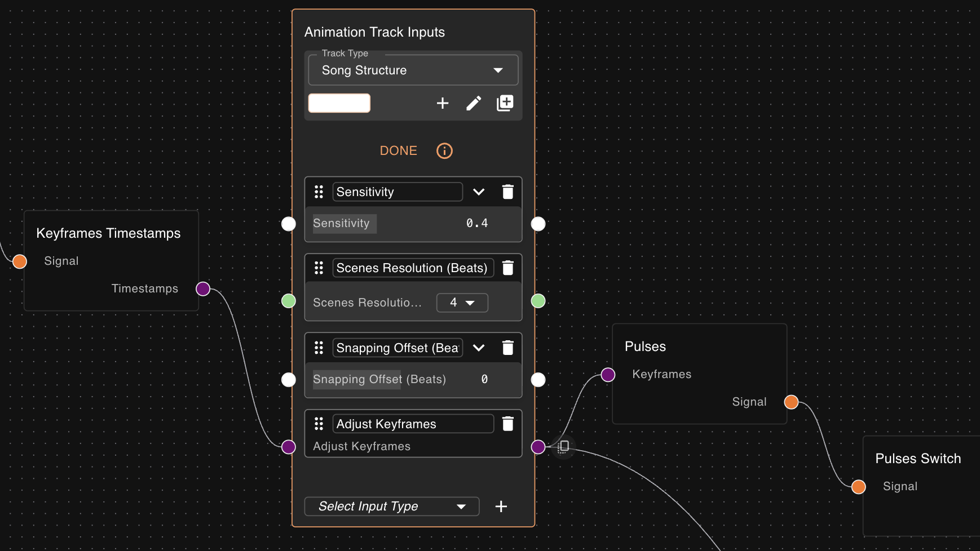This screenshot has width=980, height=551.
Task: Delete the Sensitivity input
Action: 508,192
